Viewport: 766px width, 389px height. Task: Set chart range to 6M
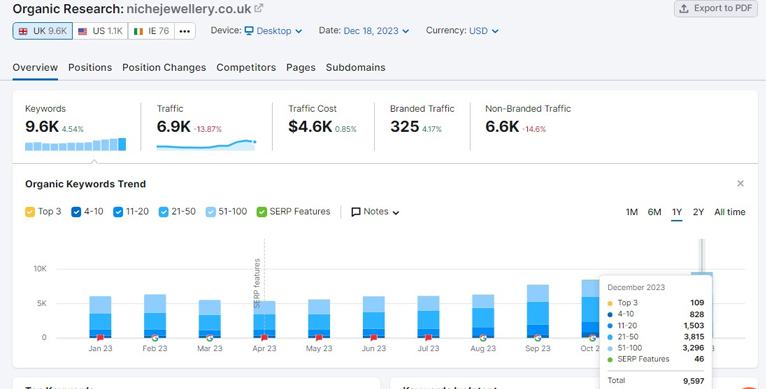click(x=654, y=212)
